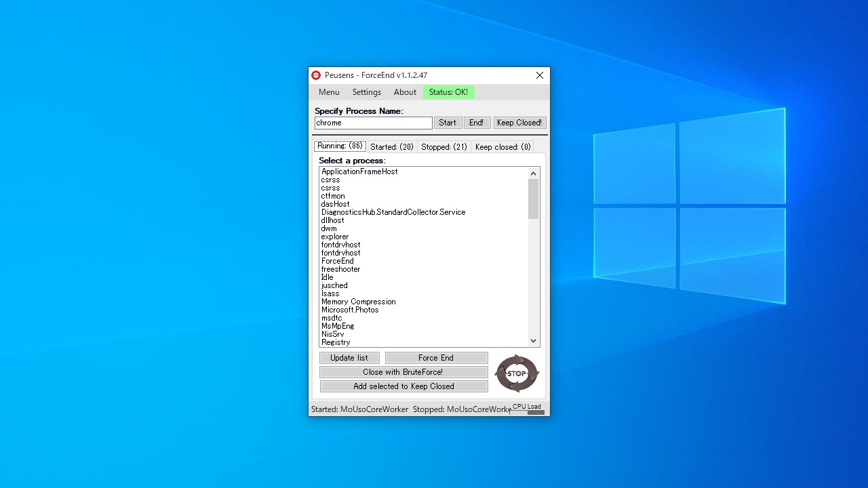This screenshot has height=488, width=868.
Task: Click the green Status: OK! indicator
Action: (x=449, y=92)
